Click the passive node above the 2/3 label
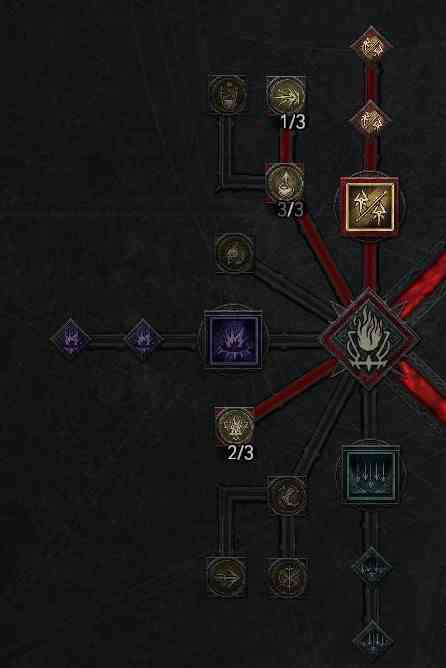 pos(235,426)
